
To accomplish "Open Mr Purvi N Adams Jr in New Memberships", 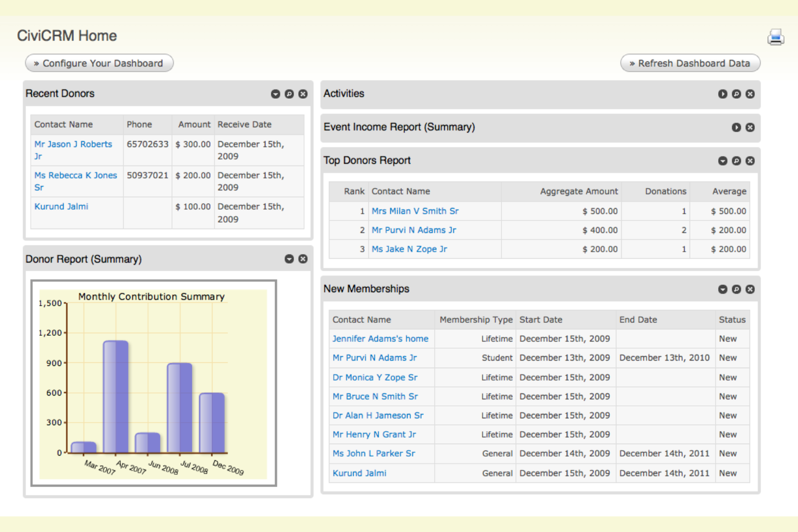I will (374, 358).
